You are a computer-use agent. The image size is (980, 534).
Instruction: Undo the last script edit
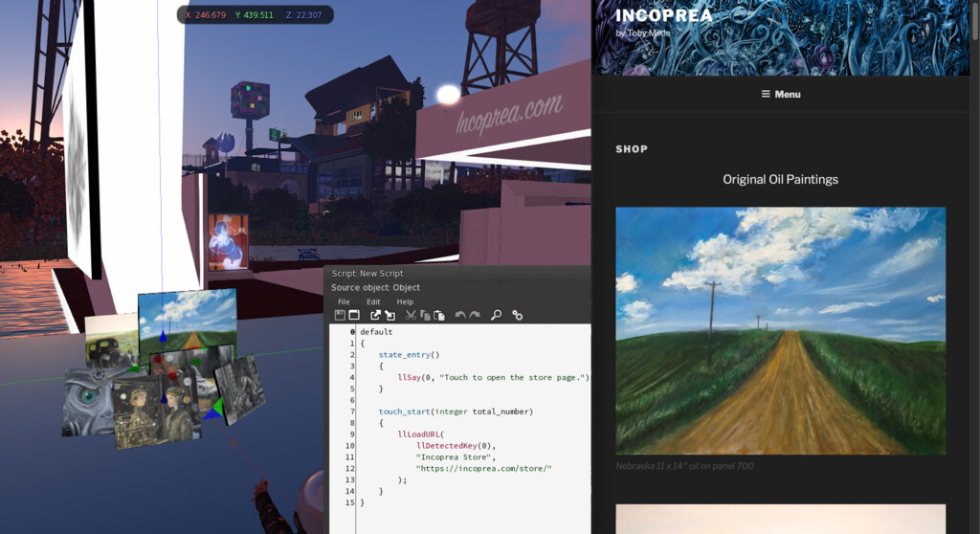tap(460, 315)
